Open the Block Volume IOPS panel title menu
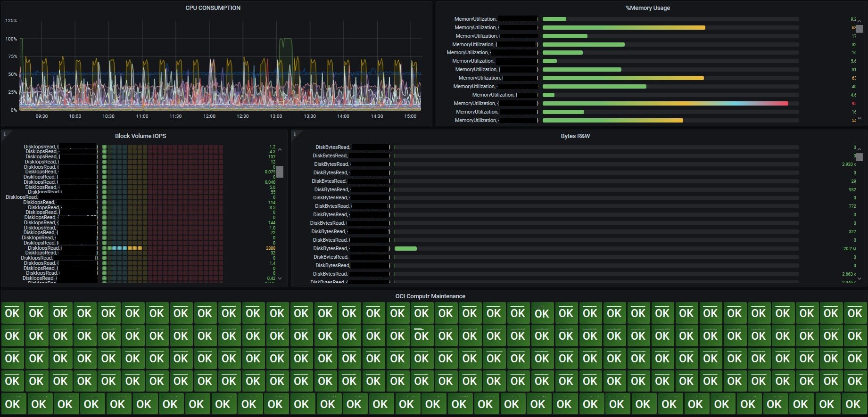868x417 pixels. point(141,136)
